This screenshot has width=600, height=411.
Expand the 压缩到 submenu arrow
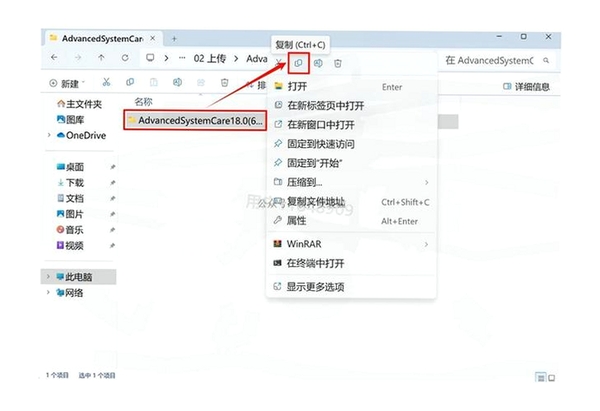[x=426, y=183]
